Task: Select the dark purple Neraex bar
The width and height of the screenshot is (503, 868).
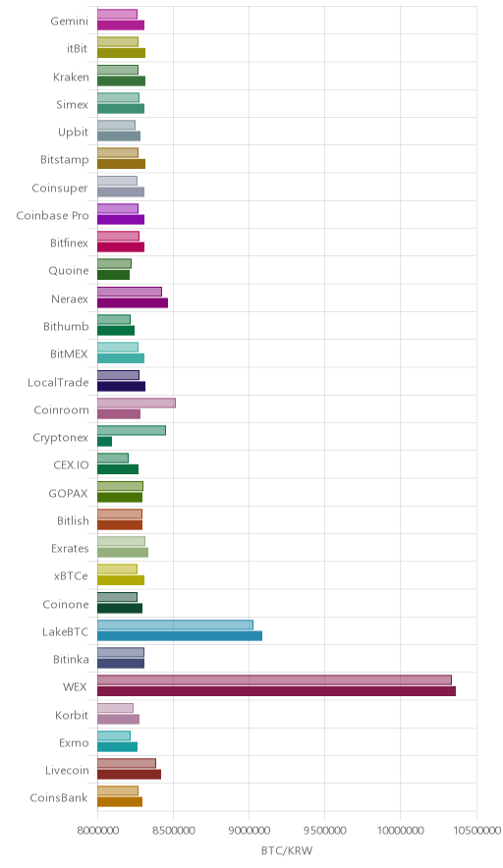Action: [x=133, y=302]
